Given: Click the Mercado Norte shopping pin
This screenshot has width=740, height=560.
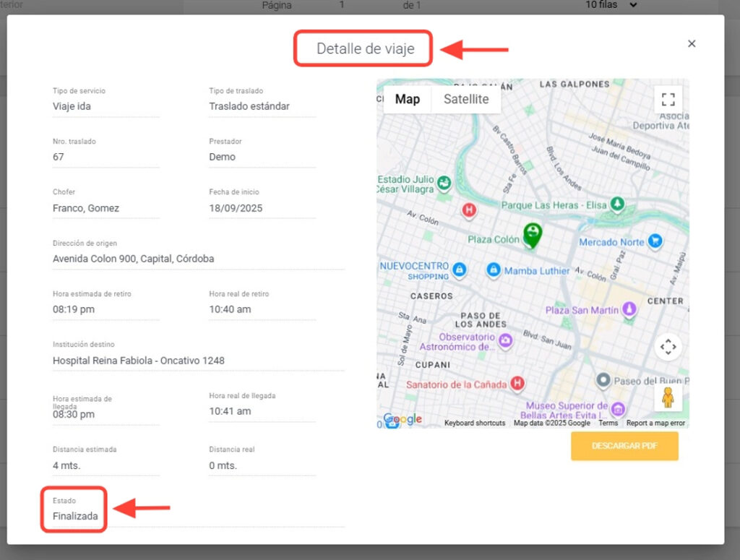Looking at the screenshot, I should pyautogui.click(x=655, y=241).
